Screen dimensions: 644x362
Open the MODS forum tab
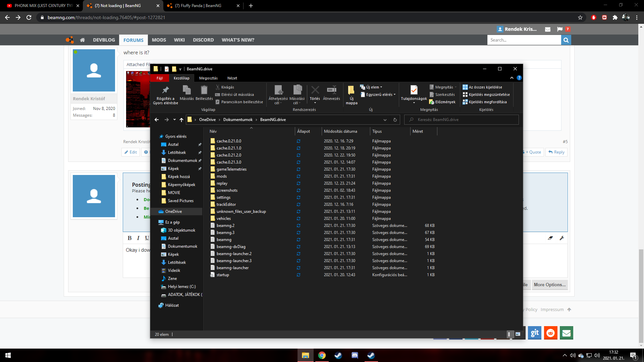point(159,40)
